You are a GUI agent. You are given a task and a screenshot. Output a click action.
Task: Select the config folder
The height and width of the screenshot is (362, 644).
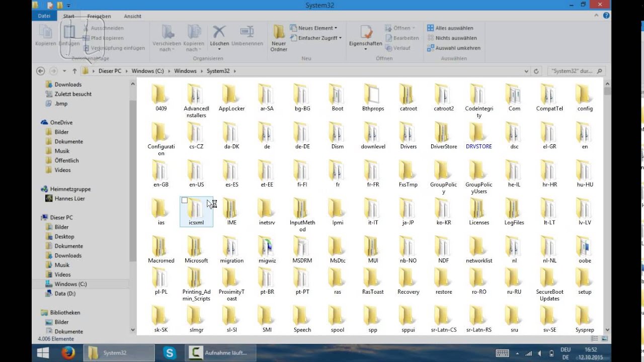coord(585,98)
